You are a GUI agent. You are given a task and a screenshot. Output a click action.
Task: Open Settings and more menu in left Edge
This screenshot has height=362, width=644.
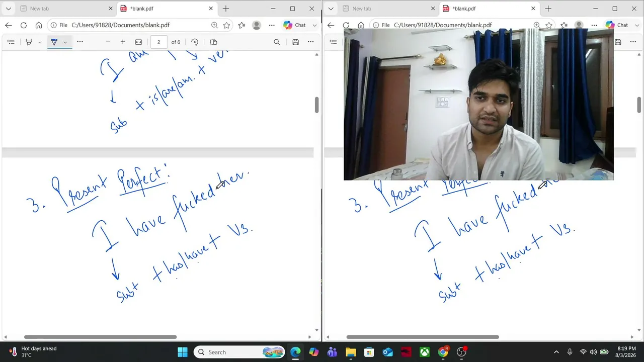(x=272, y=25)
